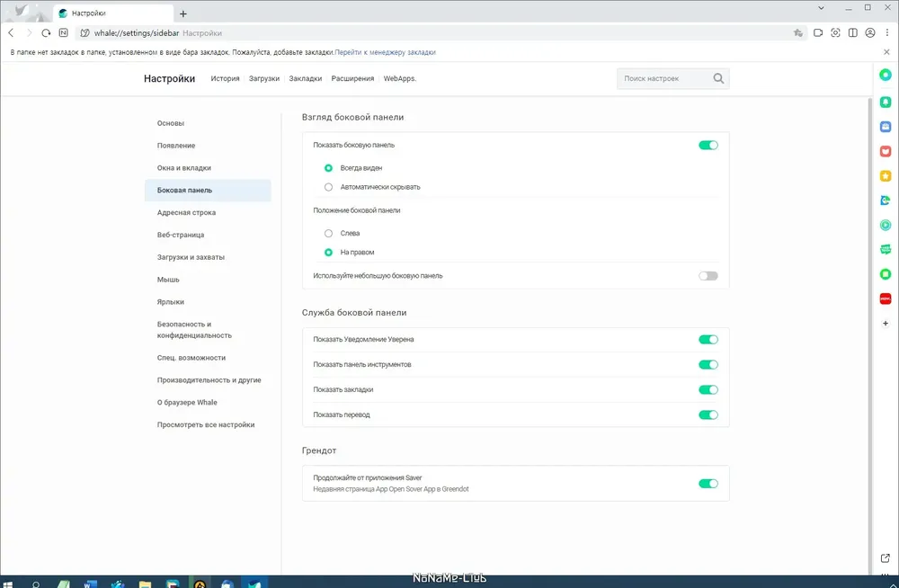Open the red pocket sidebar icon
The height and width of the screenshot is (588, 899).
(886, 151)
